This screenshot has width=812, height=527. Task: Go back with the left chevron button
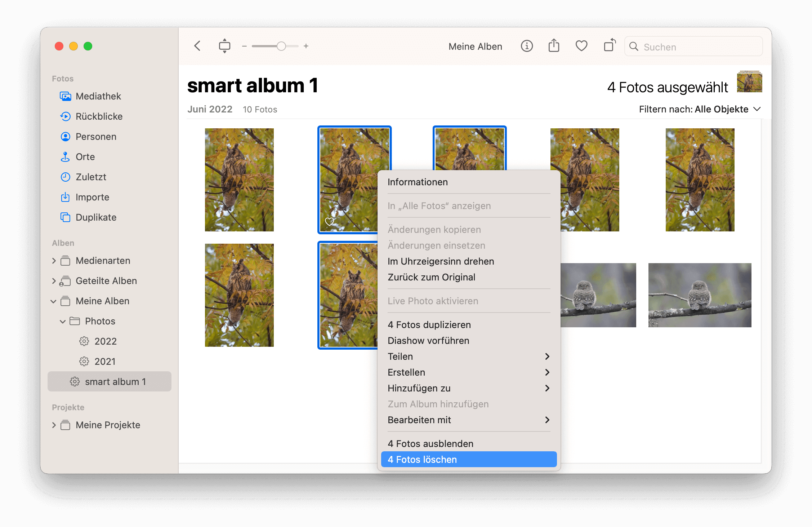[197, 46]
